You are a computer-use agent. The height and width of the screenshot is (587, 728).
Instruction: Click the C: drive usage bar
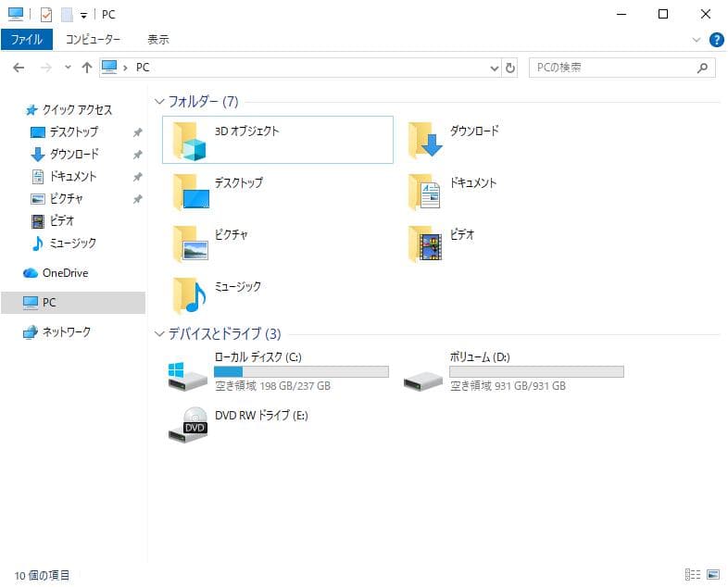pyautogui.click(x=301, y=371)
